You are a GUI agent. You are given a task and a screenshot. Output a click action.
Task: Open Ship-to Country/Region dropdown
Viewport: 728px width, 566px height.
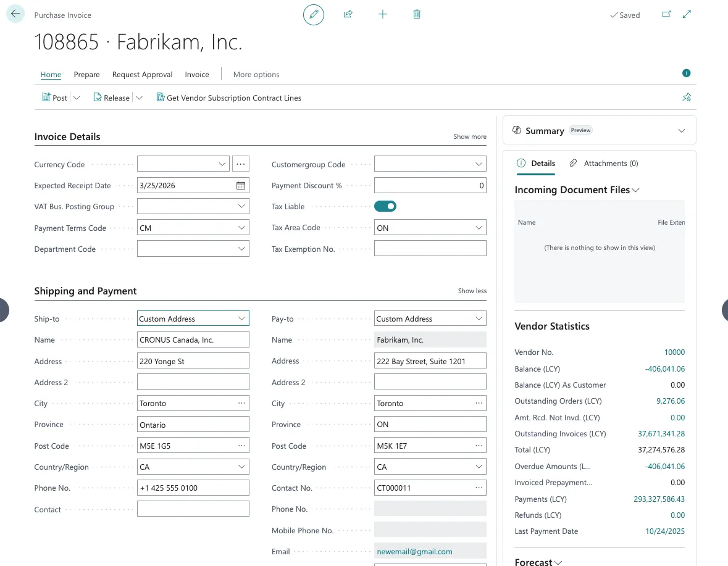point(241,467)
